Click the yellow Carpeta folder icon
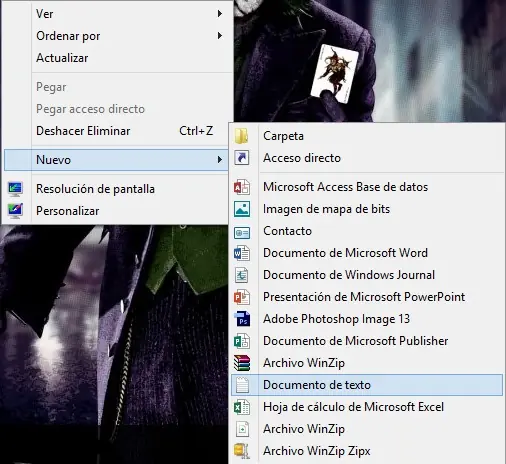The height and width of the screenshot is (464, 506). 241,136
